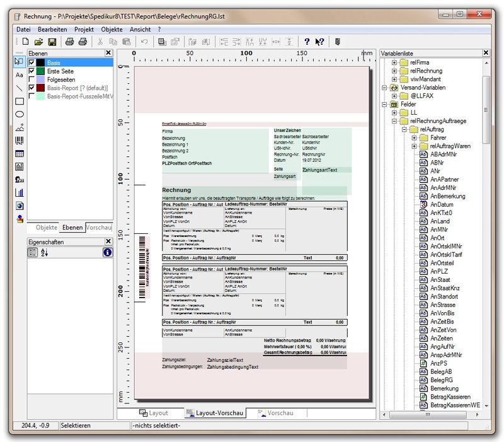
Task: Switch to the Layout view tab
Action: click(x=153, y=413)
